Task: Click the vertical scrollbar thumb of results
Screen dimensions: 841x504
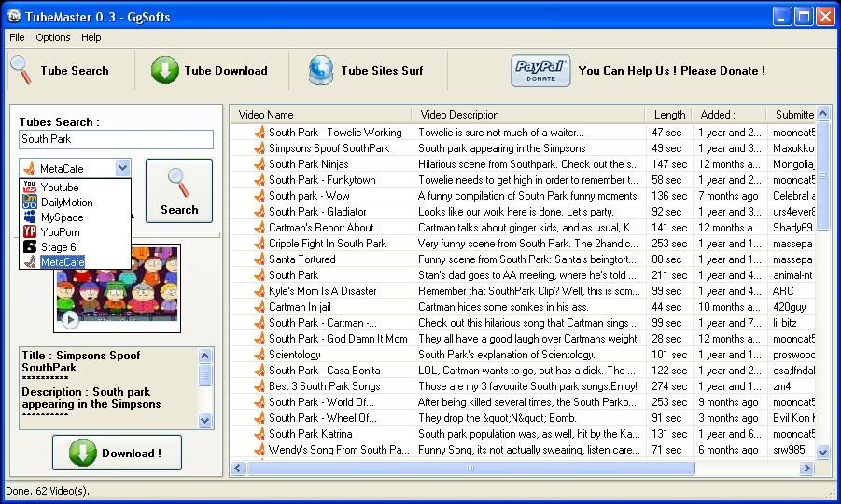Action: click(822, 175)
